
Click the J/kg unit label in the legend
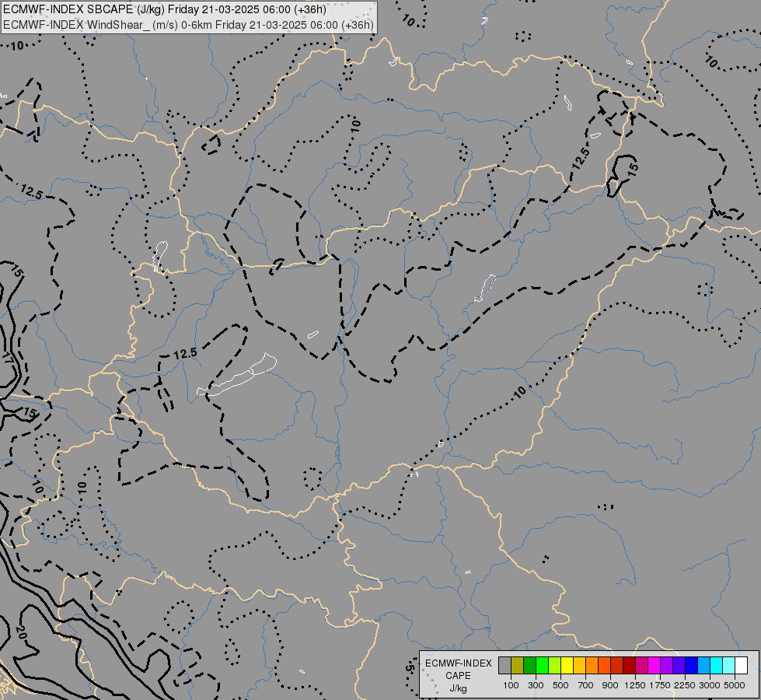click(458, 689)
